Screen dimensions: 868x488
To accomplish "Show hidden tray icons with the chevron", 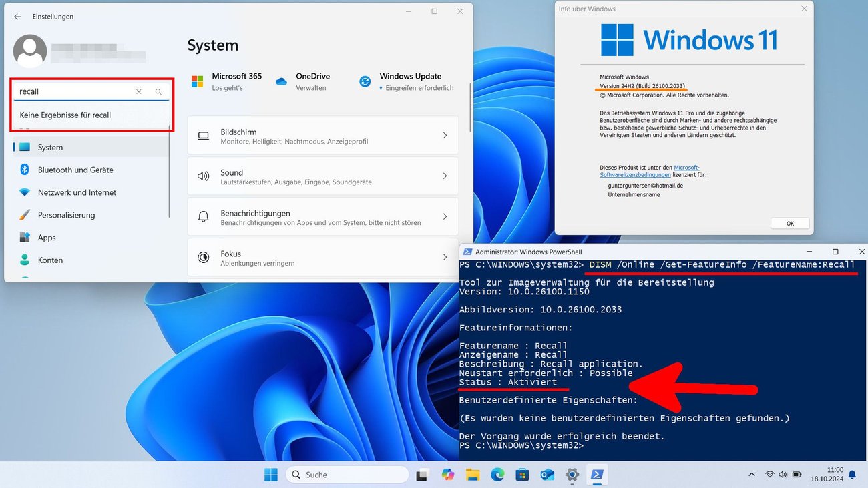I will click(x=751, y=474).
